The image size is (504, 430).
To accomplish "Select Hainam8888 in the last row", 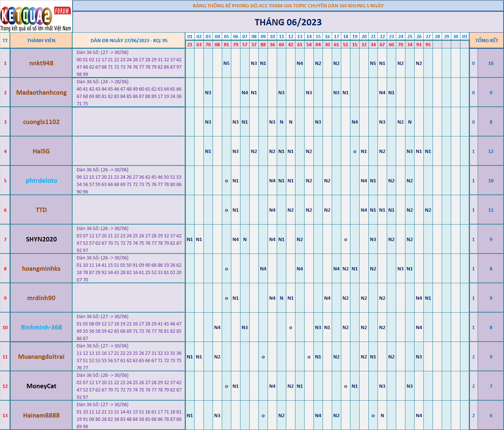I will (x=41, y=415).
